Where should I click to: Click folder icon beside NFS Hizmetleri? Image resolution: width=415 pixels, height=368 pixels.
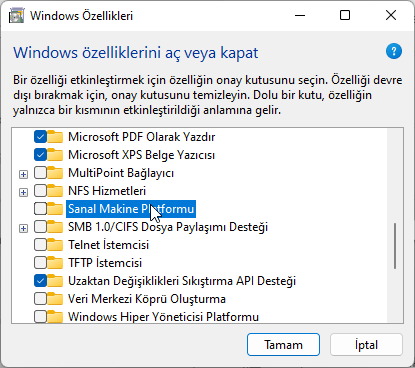point(55,191)
